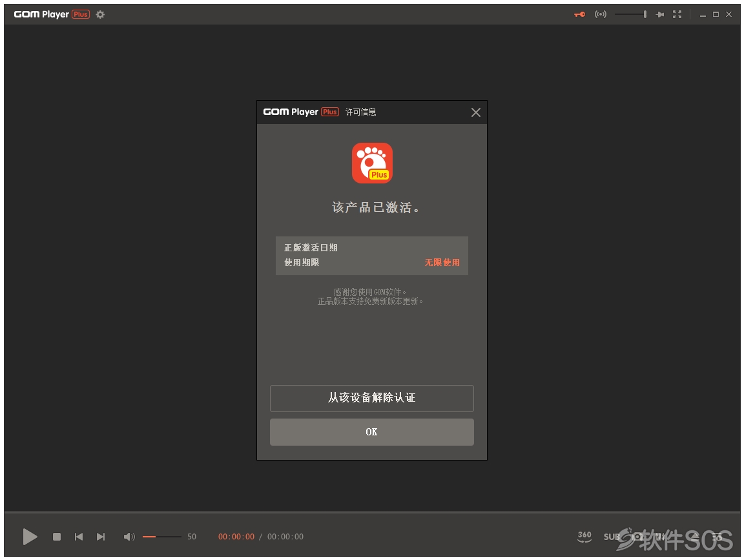
Task: Open the playlist panel icon
Action: pos(718,537)
